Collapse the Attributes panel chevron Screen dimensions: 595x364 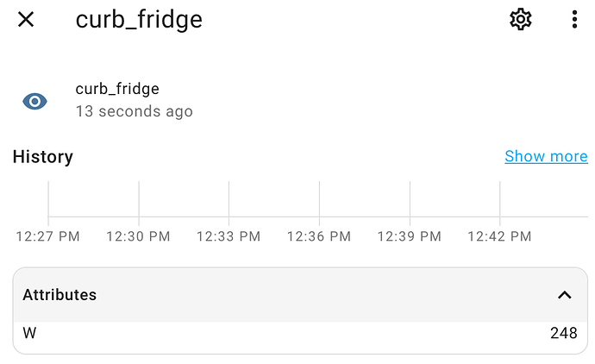pyautogui.click(x=565, y=295)
